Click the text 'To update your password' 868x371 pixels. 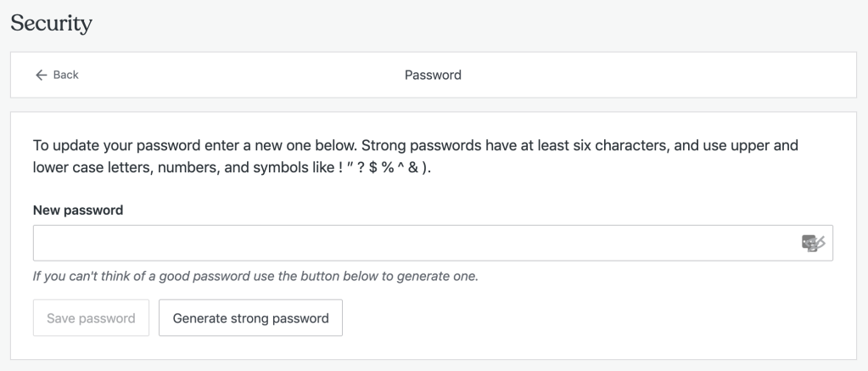pyautogui.click(x=117, y=146)
